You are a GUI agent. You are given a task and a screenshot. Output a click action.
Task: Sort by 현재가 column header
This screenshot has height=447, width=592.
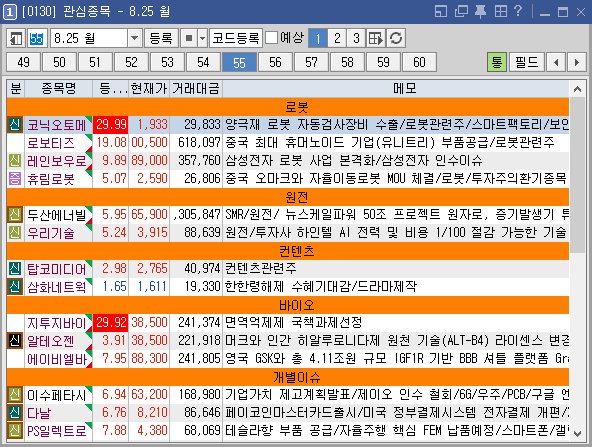(149, 89)
